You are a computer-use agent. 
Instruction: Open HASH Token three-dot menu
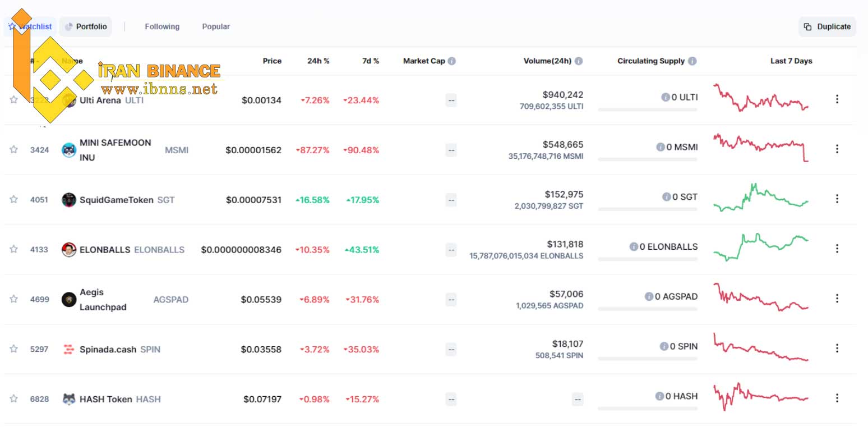837,398
